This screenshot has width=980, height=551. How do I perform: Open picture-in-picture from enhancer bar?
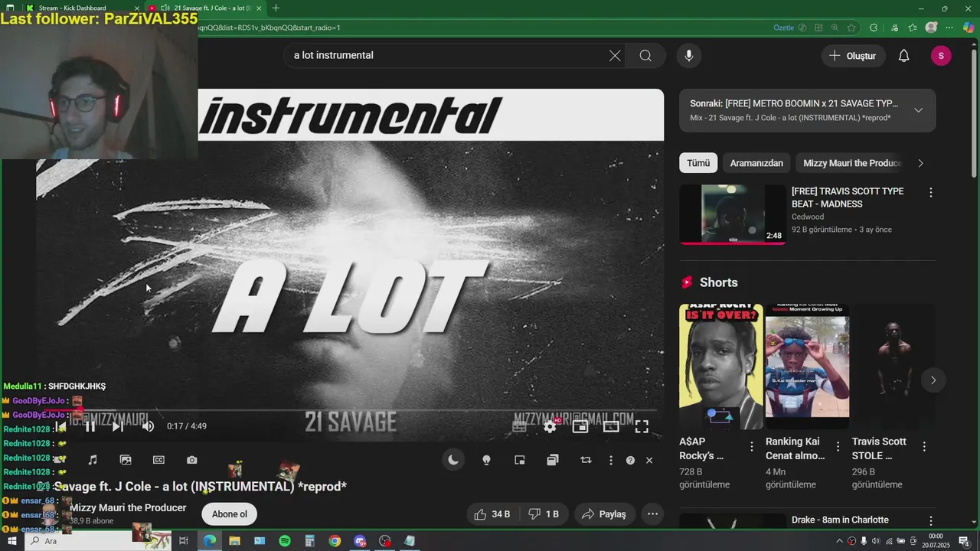519,460
